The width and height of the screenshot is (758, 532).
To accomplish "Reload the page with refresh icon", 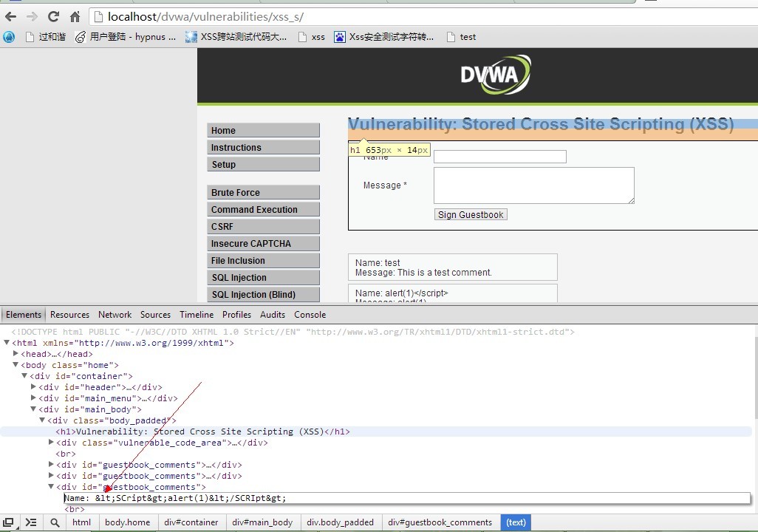I will point(53,17).
